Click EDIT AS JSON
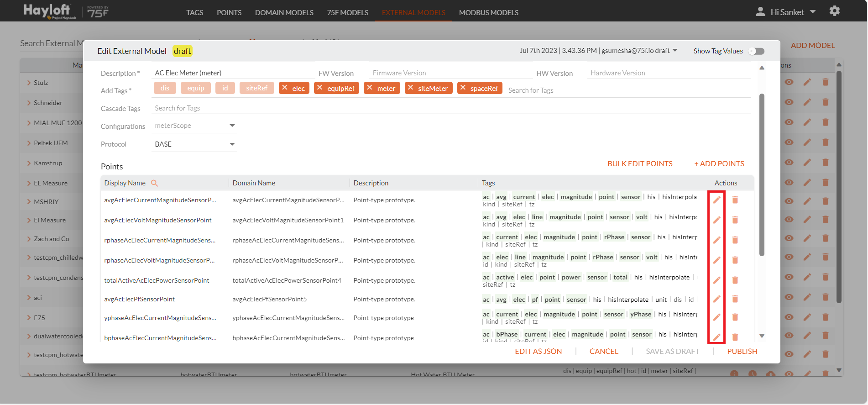The image size is (868, 405). pos(539,351)
